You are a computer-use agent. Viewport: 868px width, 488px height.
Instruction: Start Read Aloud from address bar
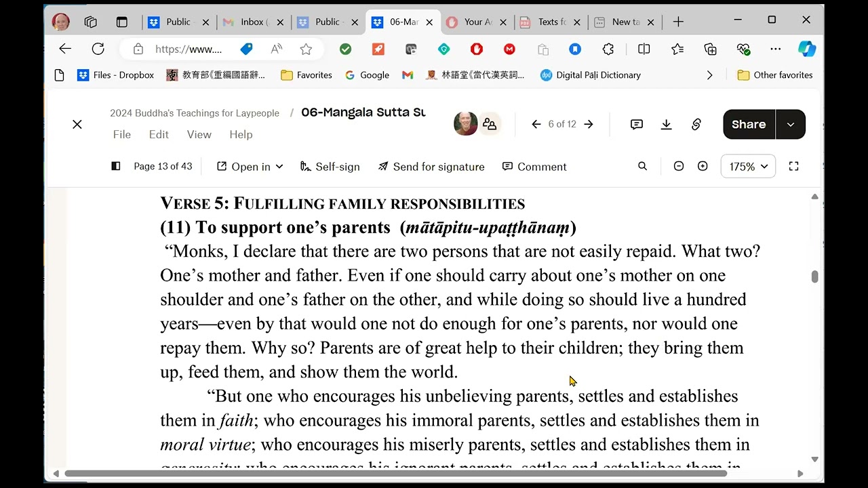pyautogui.click(x=276, y=49)
